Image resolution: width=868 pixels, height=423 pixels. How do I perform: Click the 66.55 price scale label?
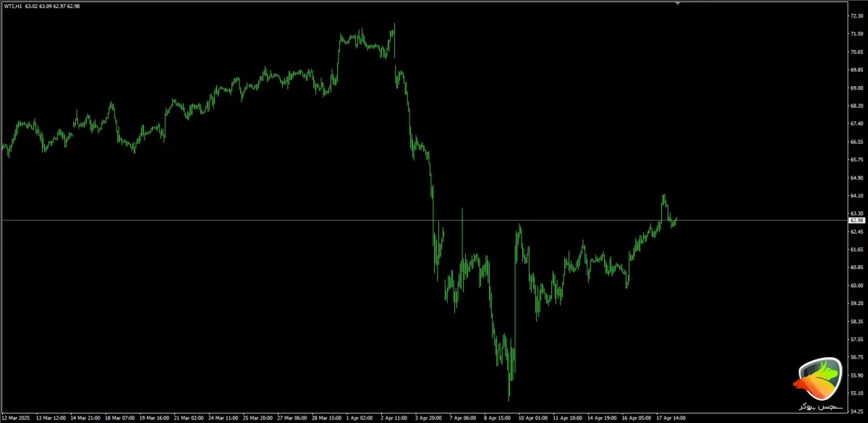(x=857, y=141)
